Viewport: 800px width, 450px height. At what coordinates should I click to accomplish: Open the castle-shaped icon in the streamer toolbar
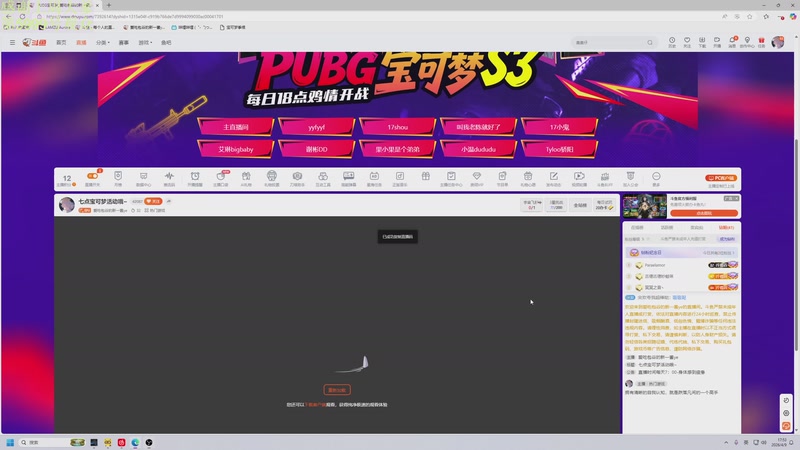click(605, 178)
